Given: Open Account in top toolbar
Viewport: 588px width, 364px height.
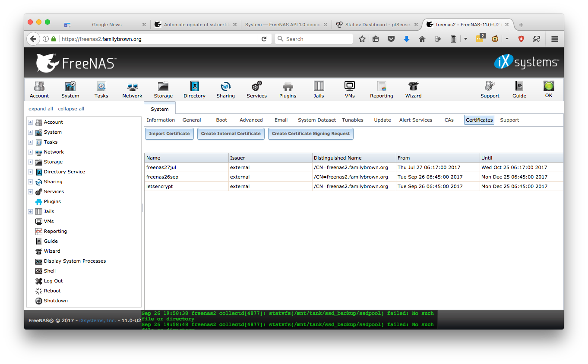Looking at the screenshot, I should click(39, 90).
